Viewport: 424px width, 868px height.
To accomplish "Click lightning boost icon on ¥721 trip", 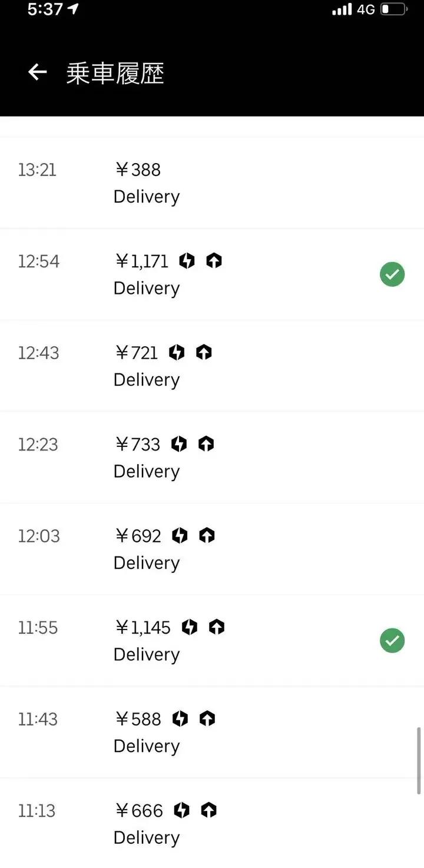I will tap(177, 352).
